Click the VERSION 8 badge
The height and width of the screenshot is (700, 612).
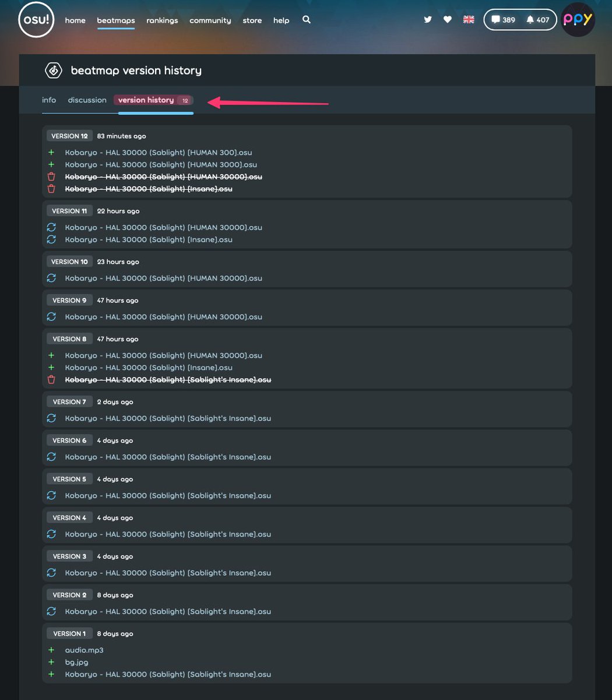[x=69, y=339]
